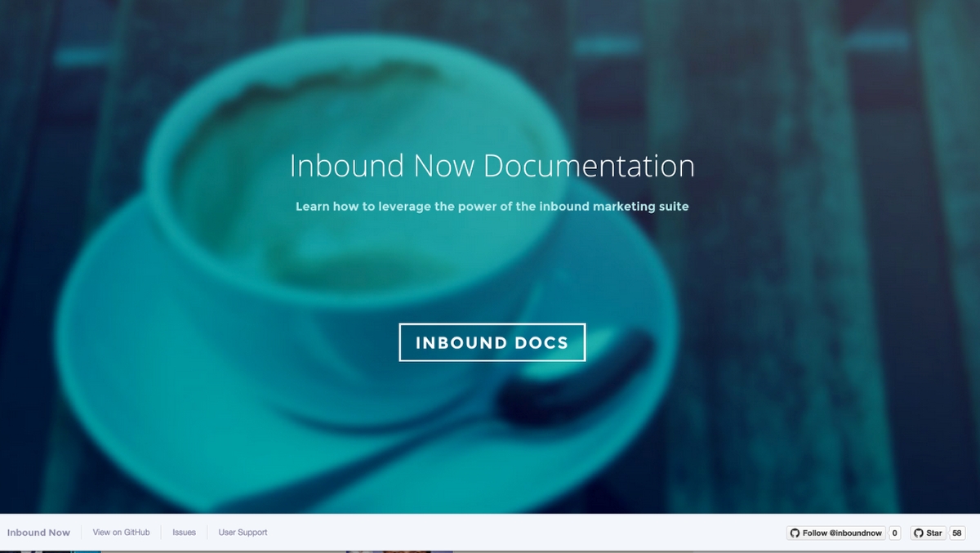Click empty area of bottom navigation bar
Viewport: 980px width, 553px height.
click(x=523, y=533)
